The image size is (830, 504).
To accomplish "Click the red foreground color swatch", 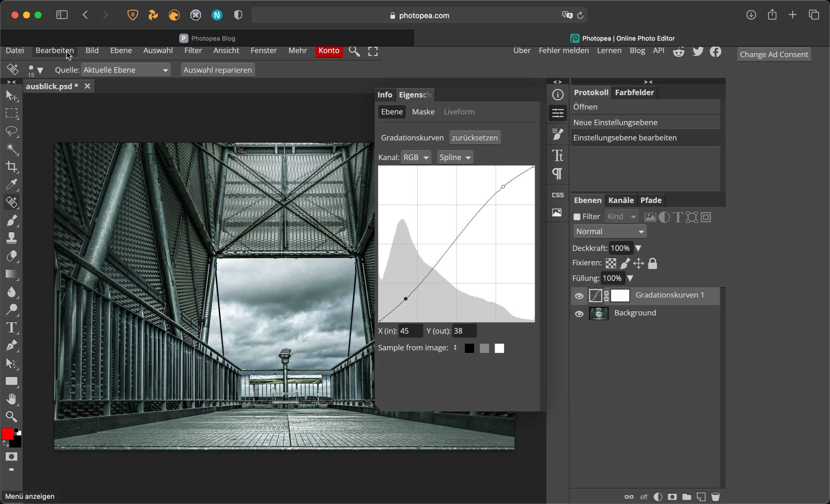I will [x=7, y=434].
